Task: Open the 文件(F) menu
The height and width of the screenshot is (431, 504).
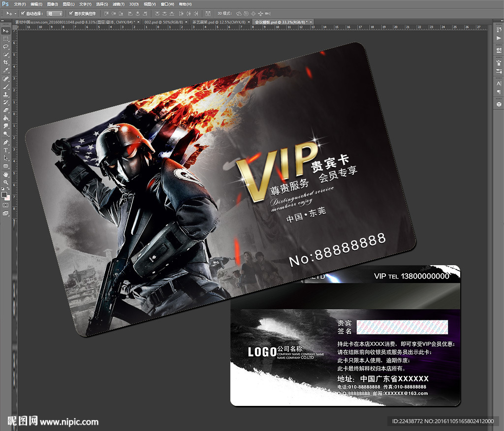Action: click(20, 4)
